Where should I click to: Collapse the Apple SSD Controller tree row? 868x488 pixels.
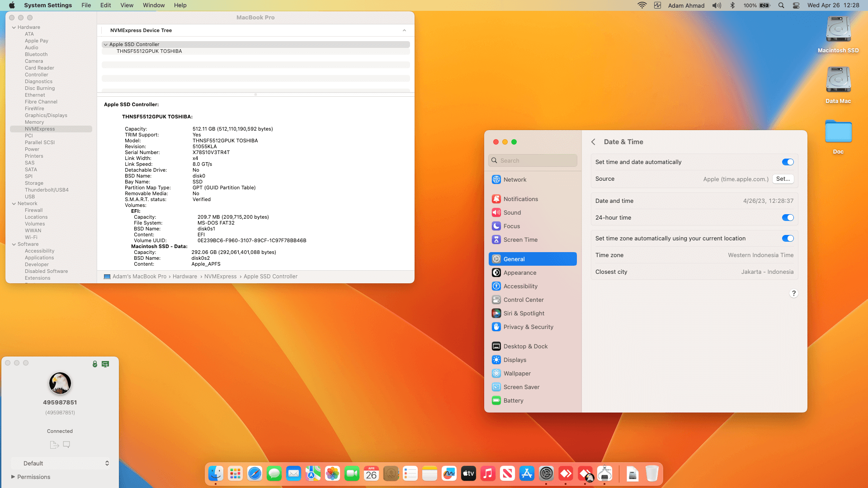[105, 45]
